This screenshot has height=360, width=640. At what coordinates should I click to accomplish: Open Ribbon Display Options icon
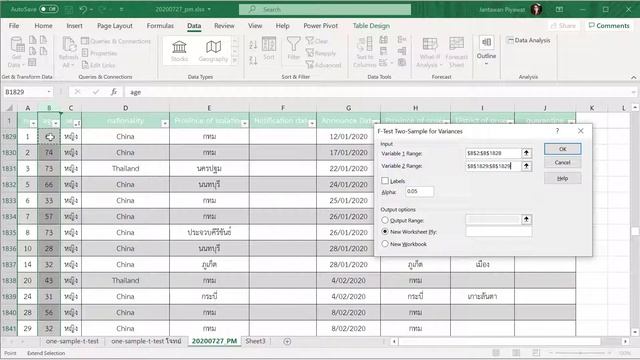coord(560,9)
